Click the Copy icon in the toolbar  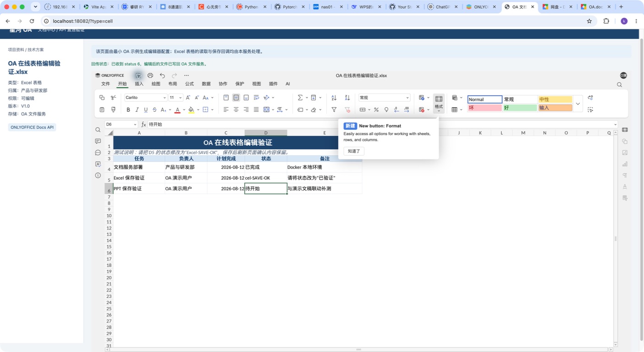pyautogui.click(x=102, y=98)
